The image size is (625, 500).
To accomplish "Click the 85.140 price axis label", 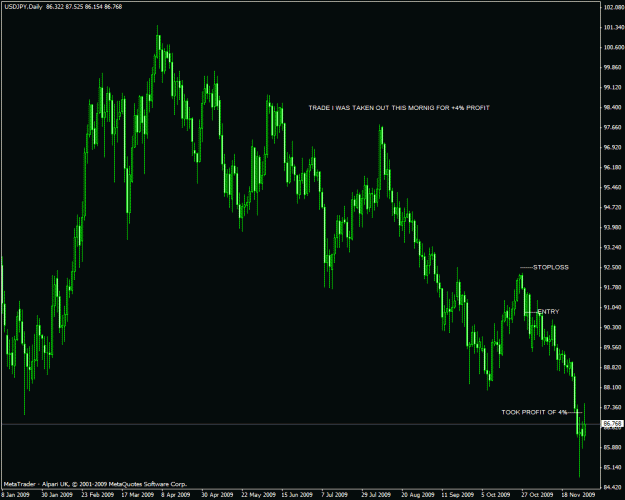I will click(x=613, y=467).
